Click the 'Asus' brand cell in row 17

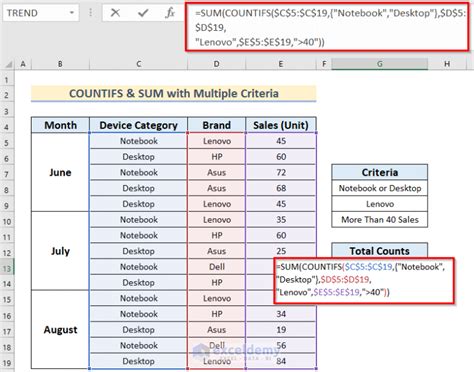pos(217,330)
